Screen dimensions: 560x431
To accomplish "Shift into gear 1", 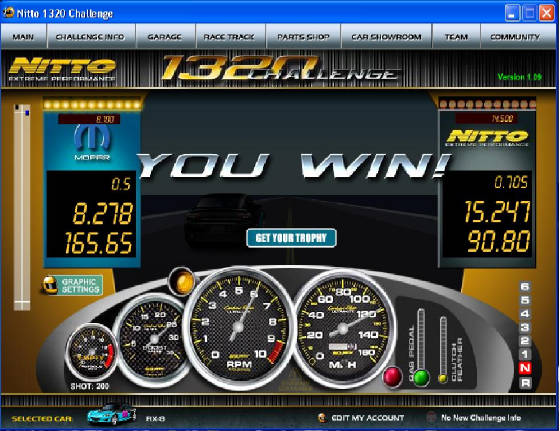I will (525, 355).
